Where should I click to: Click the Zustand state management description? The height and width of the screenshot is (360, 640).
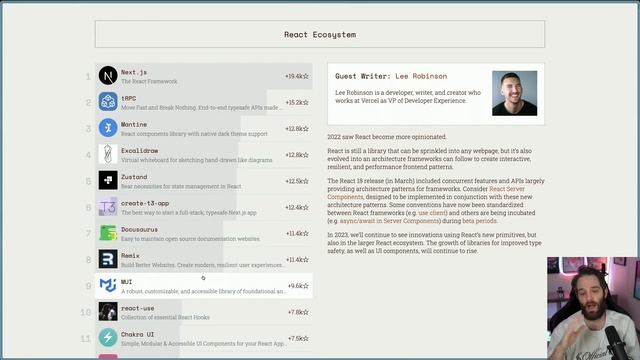181,186
